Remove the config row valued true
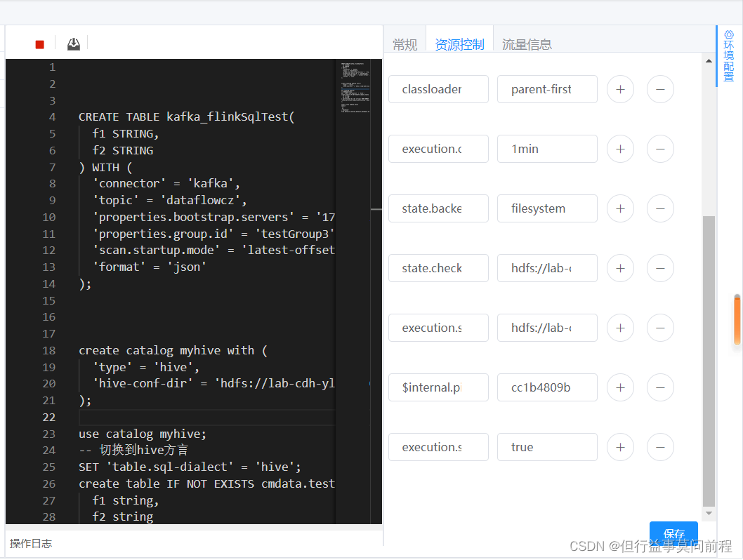743x560 pixels. tap(660, 447)
